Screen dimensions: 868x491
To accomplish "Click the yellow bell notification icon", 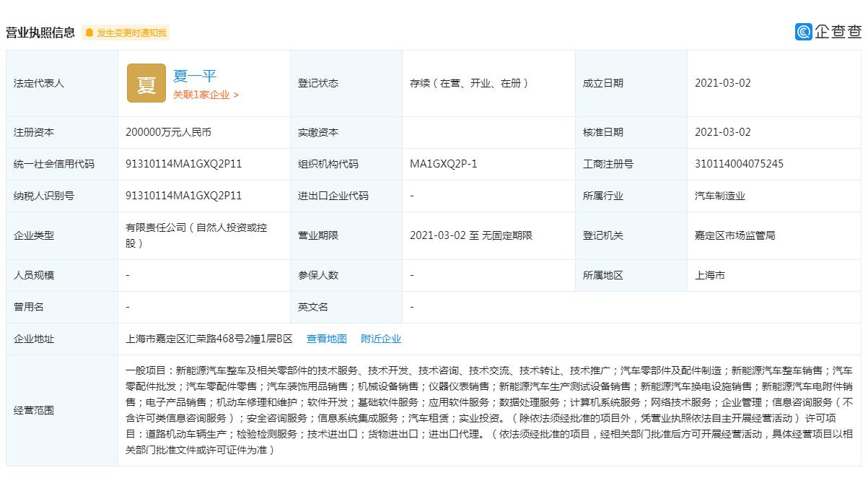I will (x=89, y=32).
